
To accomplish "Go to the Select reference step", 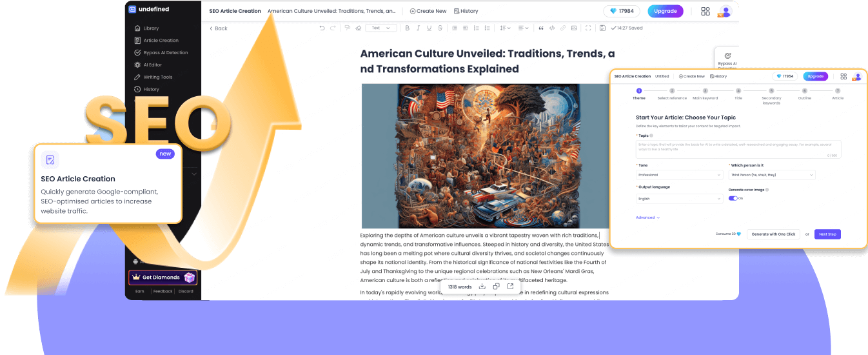I will coord(672,94).
